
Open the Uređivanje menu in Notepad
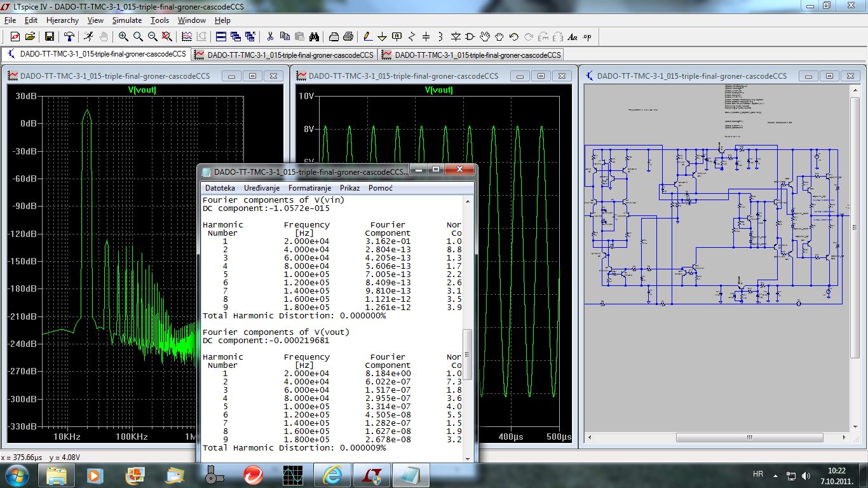point(261,188)
